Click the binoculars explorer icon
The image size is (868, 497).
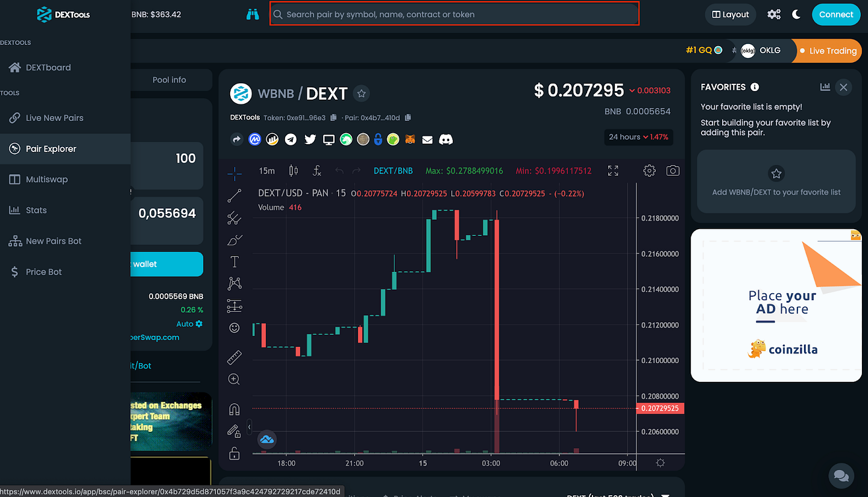click(x=252, y=14)
